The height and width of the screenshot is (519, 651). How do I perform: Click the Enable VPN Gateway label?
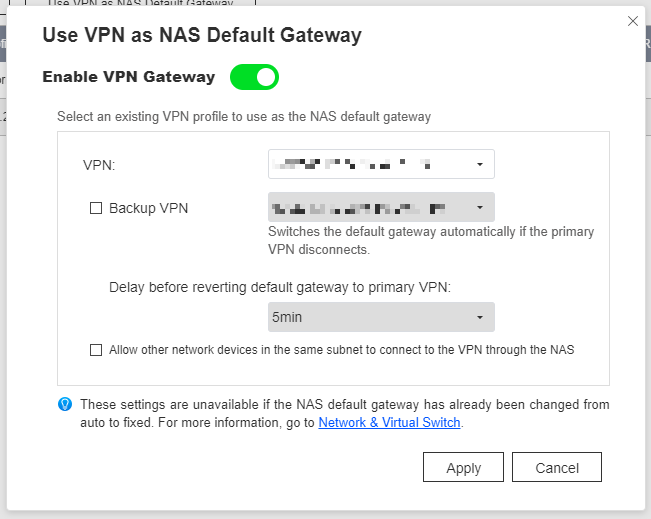[129, 77]
